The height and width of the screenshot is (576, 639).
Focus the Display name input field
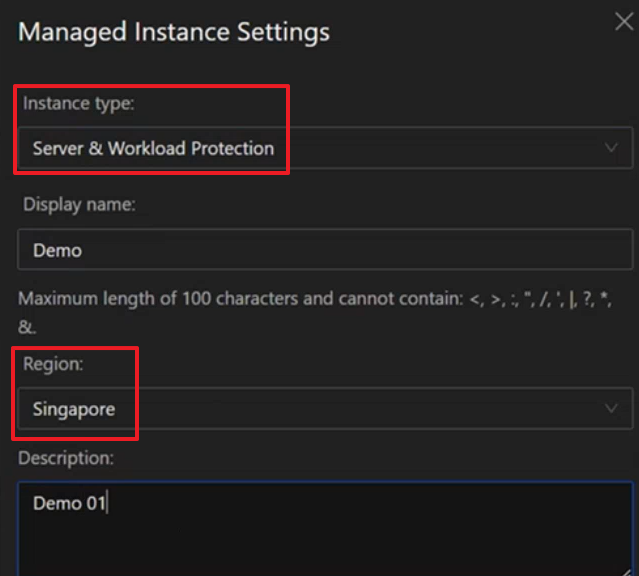tap(325, 250)
